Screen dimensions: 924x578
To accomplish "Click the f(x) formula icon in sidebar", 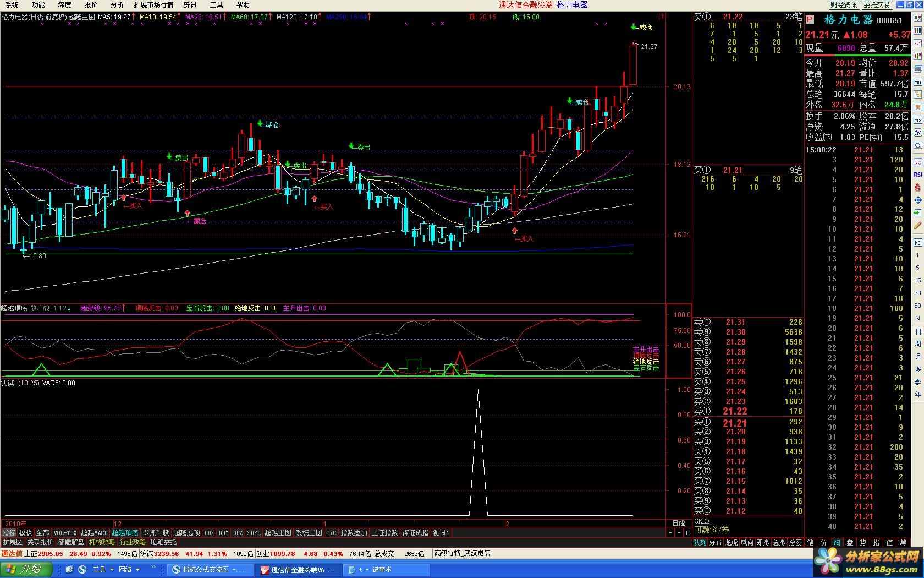I will 918,132.
